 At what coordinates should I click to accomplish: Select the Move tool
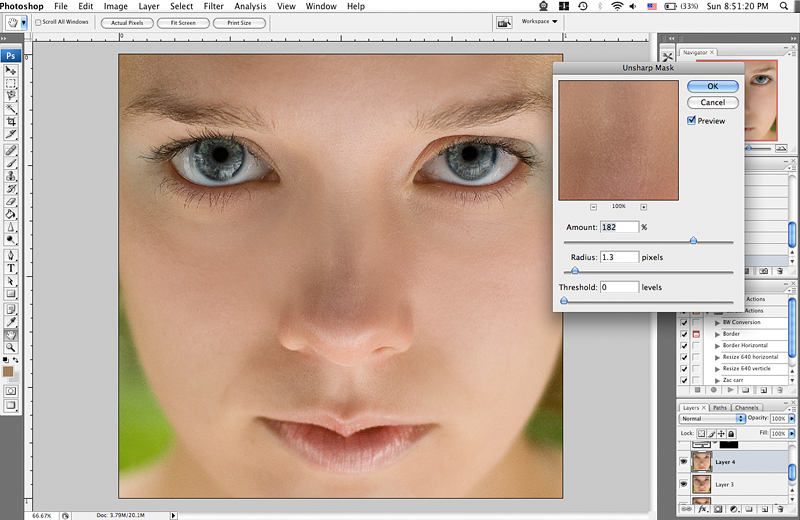point(11,70)
